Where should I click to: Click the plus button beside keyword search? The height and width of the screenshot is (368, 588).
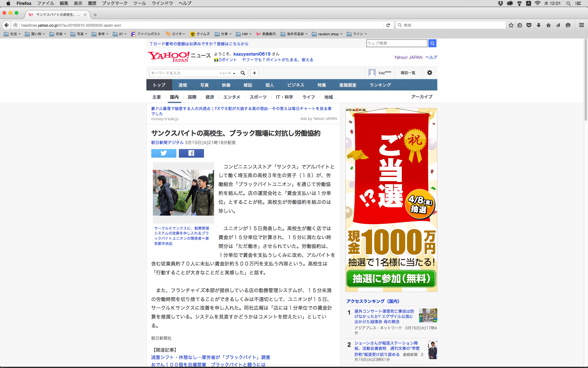click(254, 73)
